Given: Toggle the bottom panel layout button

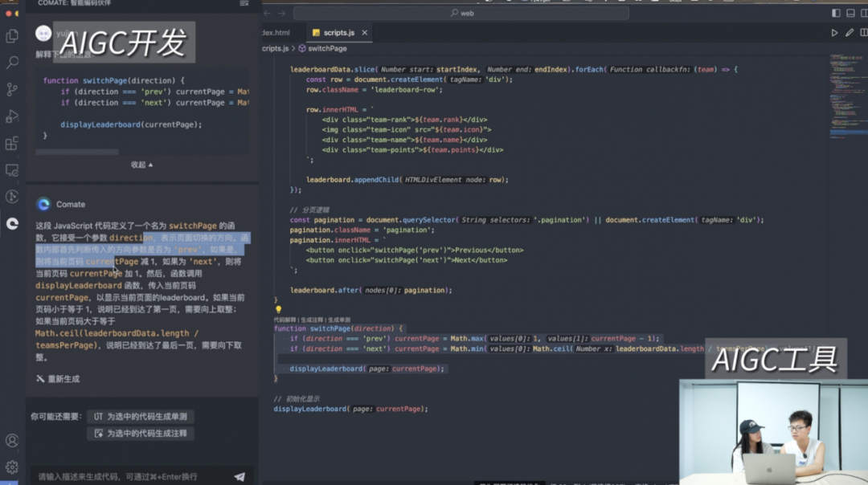Looking at the screenshot, I should coord(850,13).
